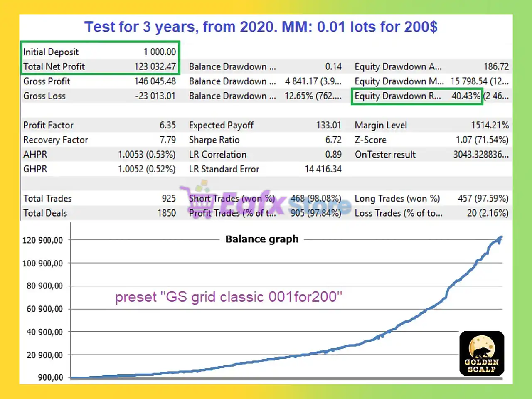Select the 80 900,00 axis label
Viewport: 532px width, 399px height.
point(44,286)
